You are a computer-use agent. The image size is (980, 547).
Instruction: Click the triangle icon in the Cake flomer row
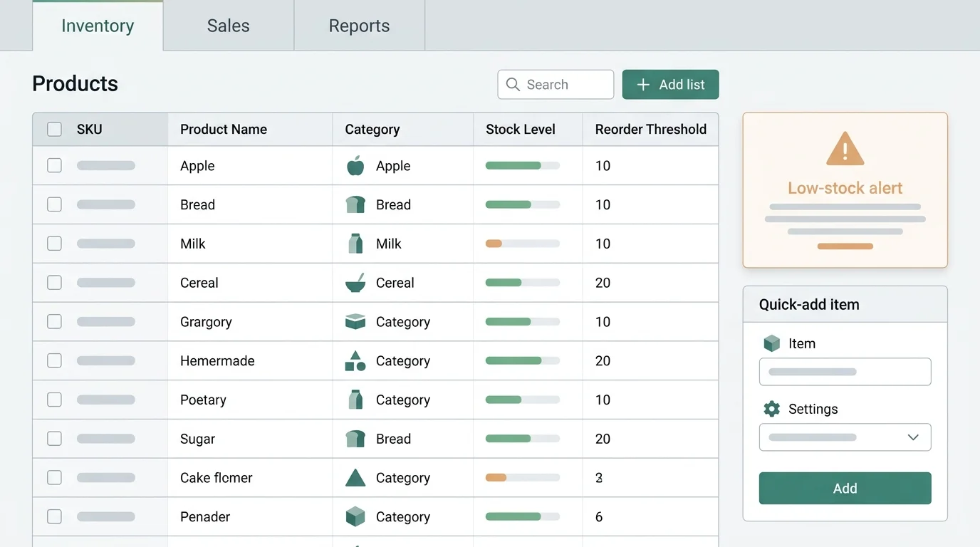pyautogui.click(x=355, y=478)
